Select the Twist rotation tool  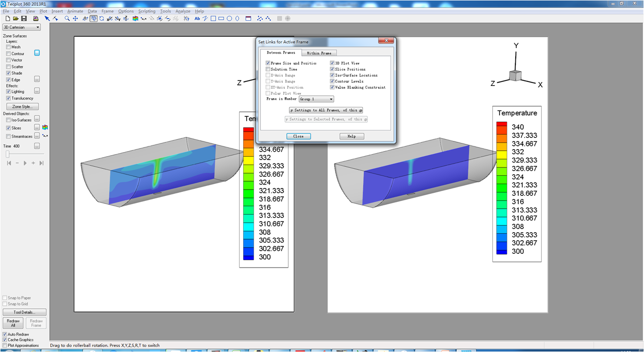tap(101, 19)
